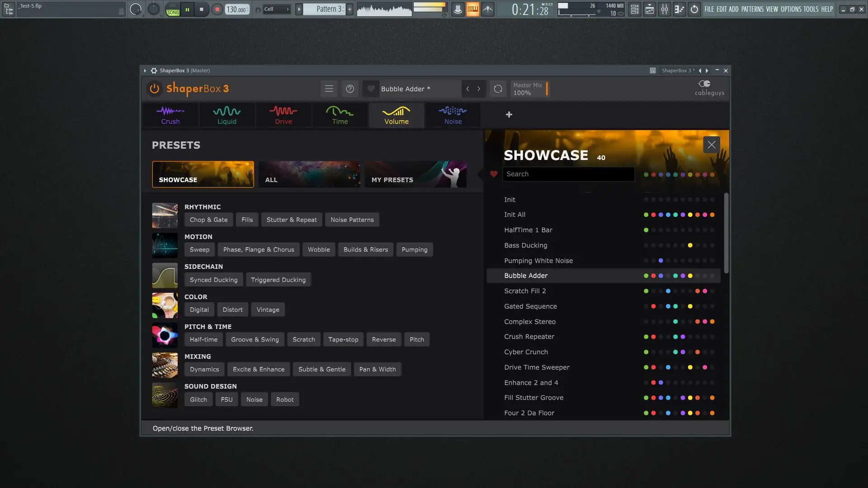Open the Stutter & Repeat category
Screen dimensions: 868x488
pyautogui.click(x=292, y=220)
